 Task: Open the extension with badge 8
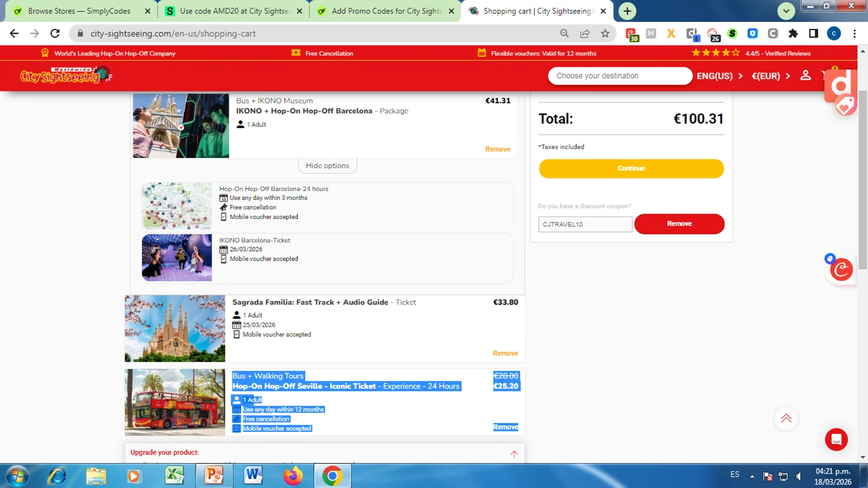click(692, 34)
